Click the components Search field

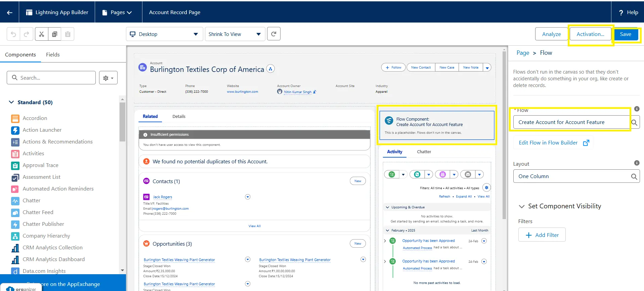(51, 78)
